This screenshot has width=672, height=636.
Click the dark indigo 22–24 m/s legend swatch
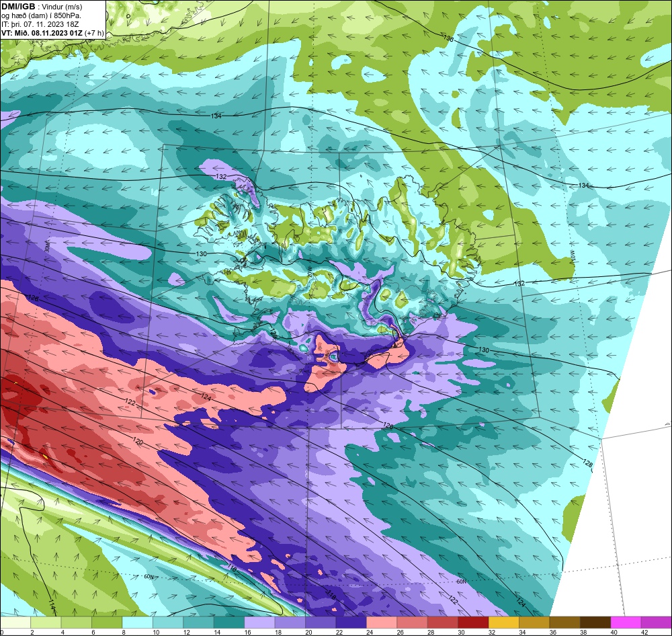[x=351, y=623]
